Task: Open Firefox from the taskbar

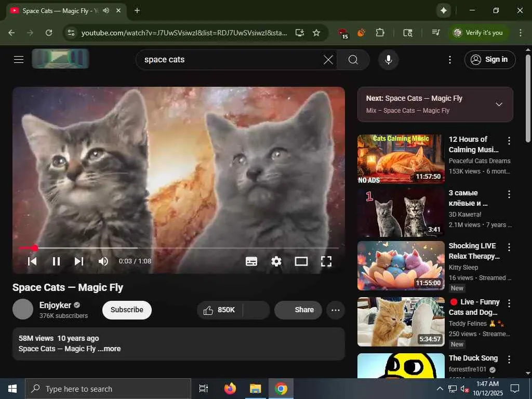Action: pyautogui.click(x=230, y=389)
